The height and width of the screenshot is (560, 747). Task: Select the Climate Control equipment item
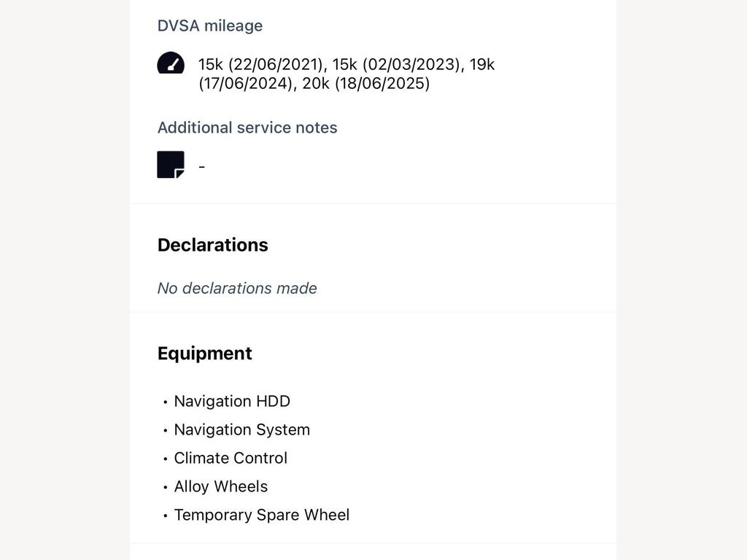231,458
